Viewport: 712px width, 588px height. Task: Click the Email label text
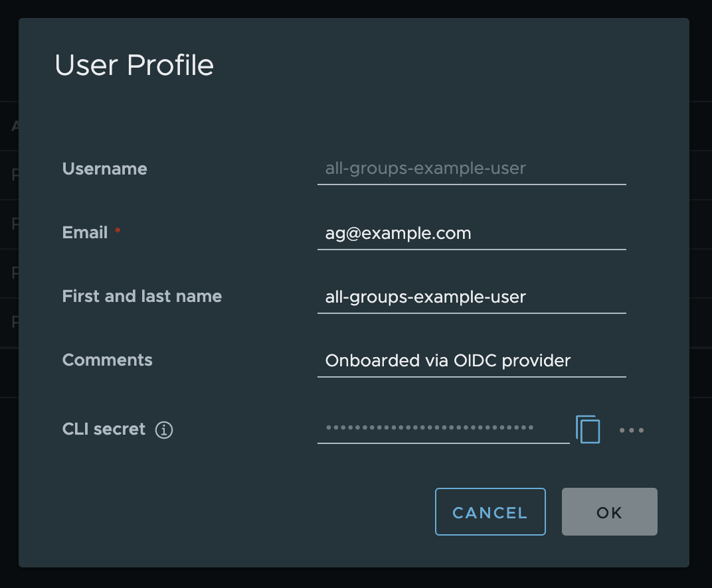click(84, 233)
